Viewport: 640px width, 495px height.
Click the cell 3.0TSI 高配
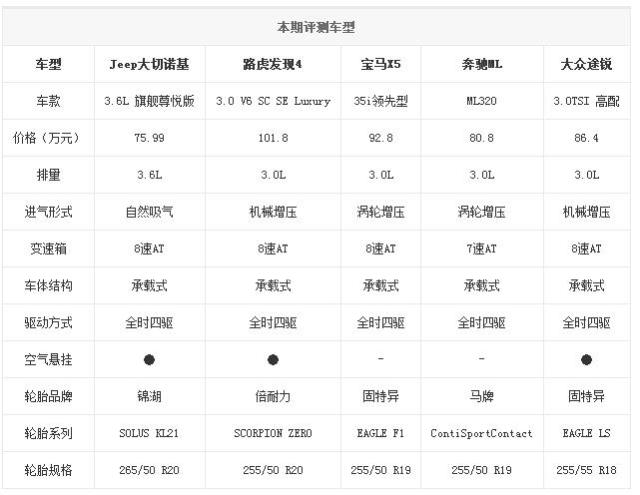tap(586, 101)
